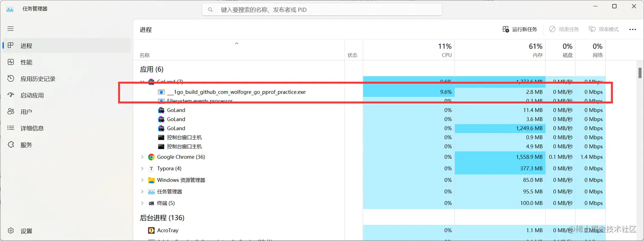Viewport: 644px width, 241px height.
Task: Select 控制台窗口主机 row using 0.9 MB
Action: click(x=369, y=138)
